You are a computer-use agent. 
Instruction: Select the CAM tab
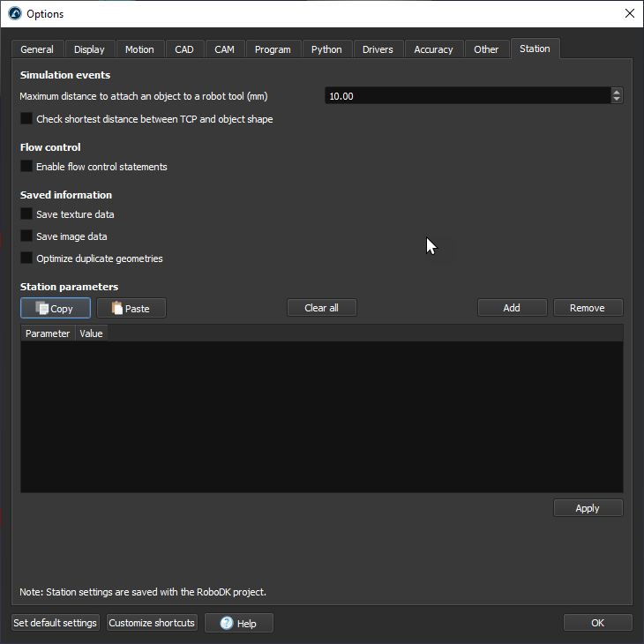tap(224, 49)
